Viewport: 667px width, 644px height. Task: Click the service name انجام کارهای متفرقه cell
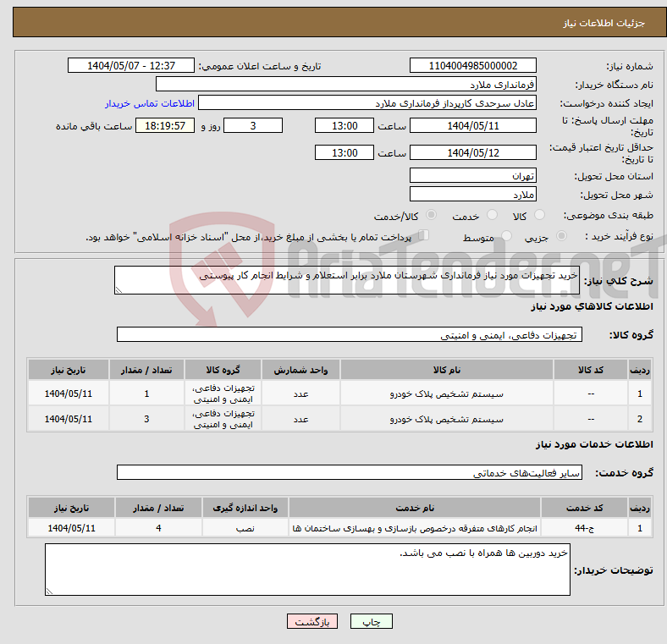click(x=414, y=528)
